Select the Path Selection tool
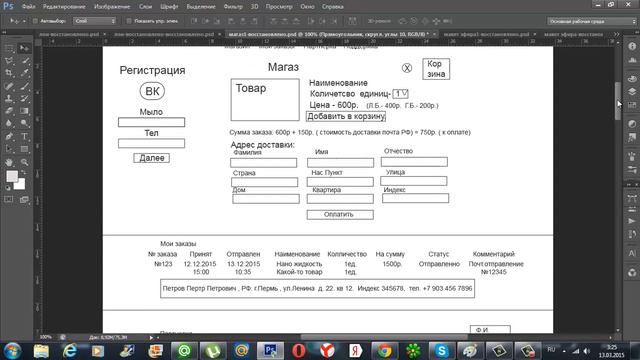640x360 pixels. pos(9,149)
